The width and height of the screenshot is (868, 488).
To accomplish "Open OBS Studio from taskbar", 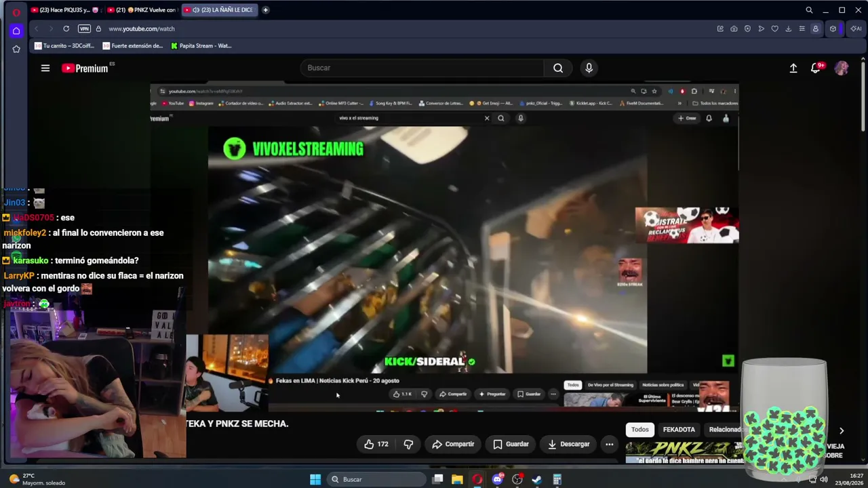I will 517,479.
